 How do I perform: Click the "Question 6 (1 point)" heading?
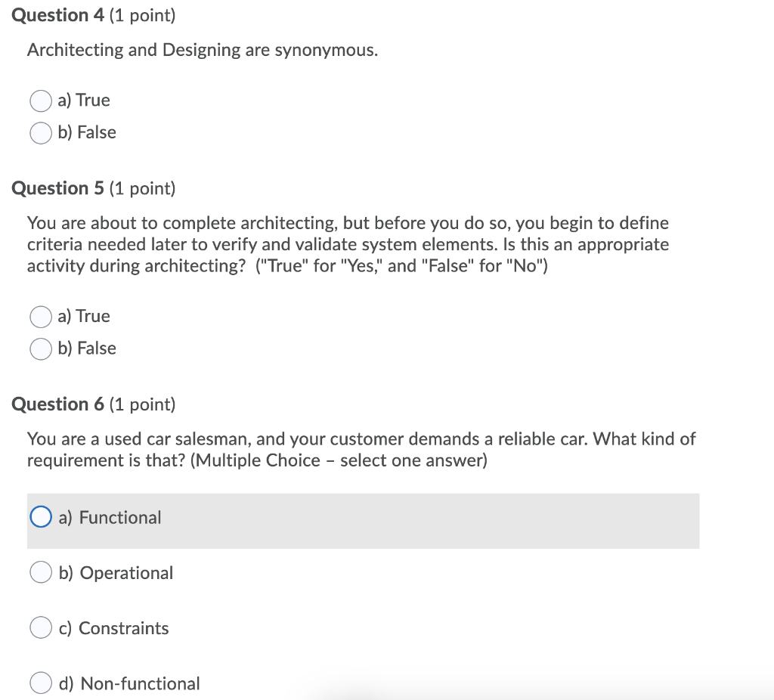(92, 404)
